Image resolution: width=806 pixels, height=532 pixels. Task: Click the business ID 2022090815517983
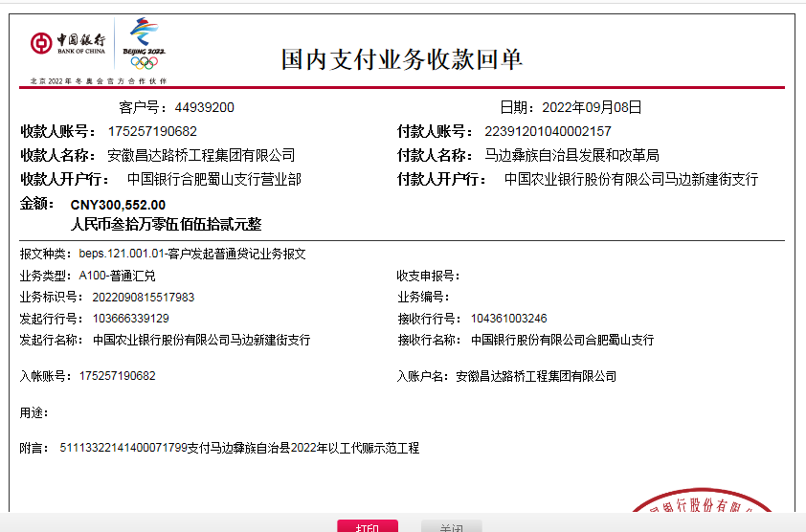(x=144, y=297)
